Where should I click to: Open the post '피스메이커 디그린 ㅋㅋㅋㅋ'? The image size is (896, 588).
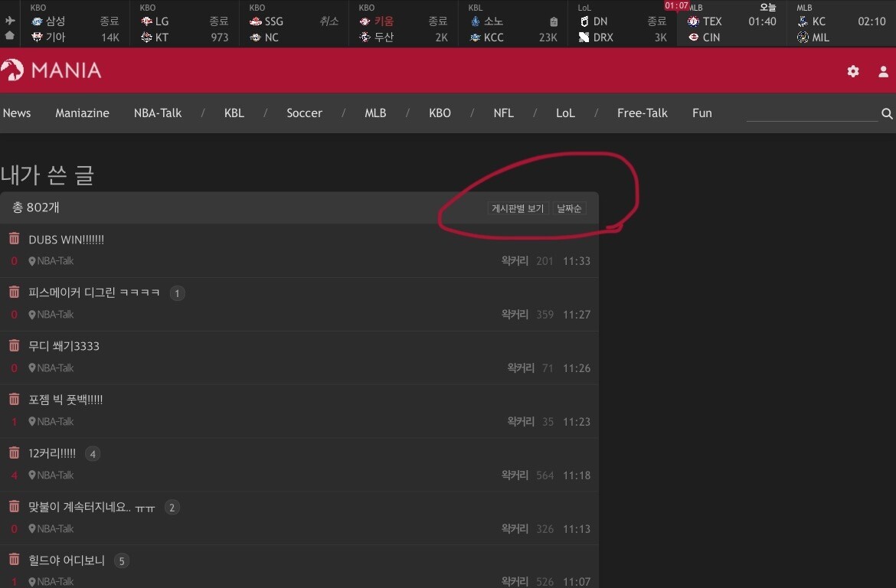click(94, 292)
